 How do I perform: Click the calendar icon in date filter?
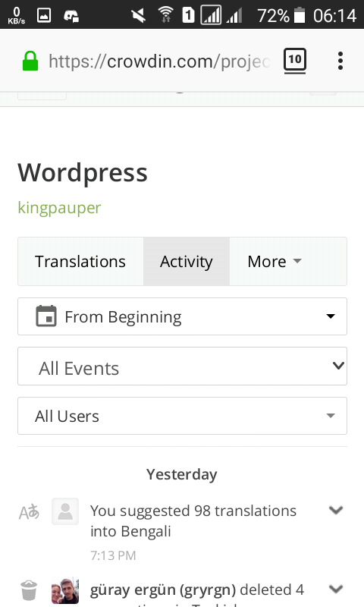[46, 316]
